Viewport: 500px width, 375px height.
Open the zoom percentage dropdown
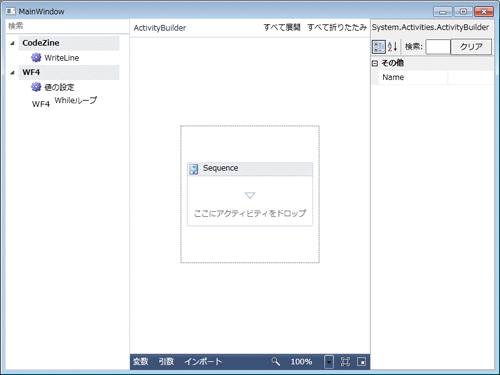coord(329,362)
